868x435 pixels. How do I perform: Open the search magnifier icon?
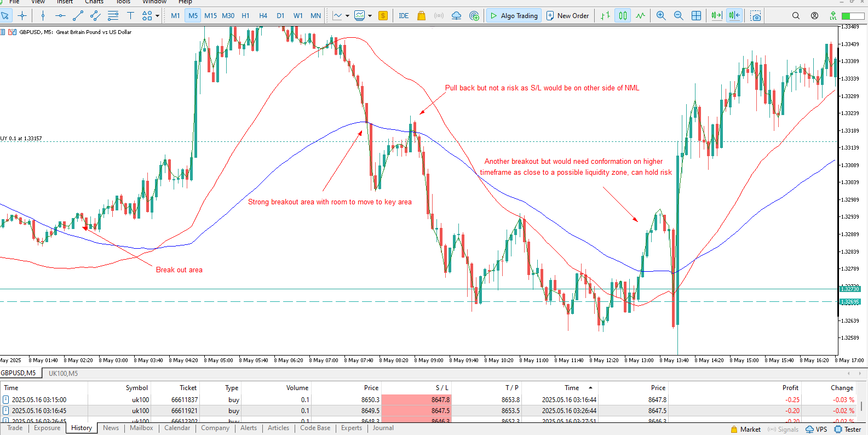[796, 16]
